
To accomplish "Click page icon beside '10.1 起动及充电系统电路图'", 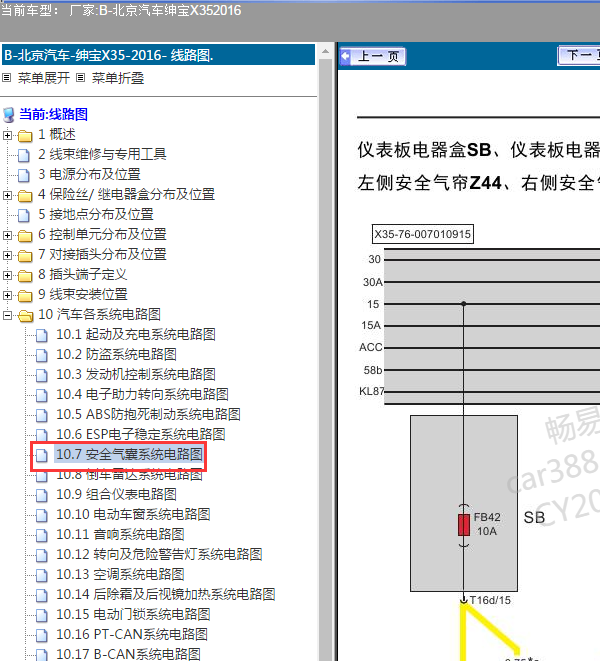I will (x=42, y=336).
